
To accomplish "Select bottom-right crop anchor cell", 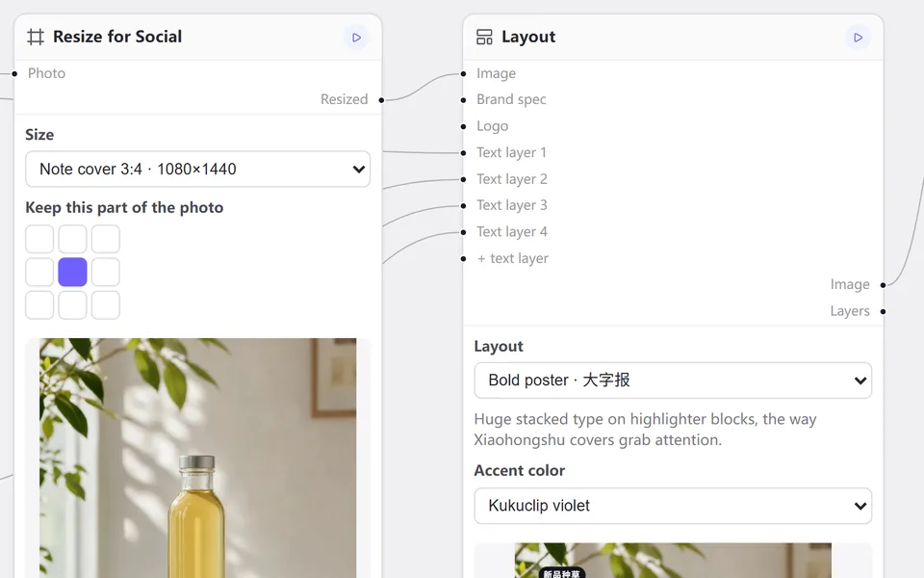I will [x=106, y=305].
